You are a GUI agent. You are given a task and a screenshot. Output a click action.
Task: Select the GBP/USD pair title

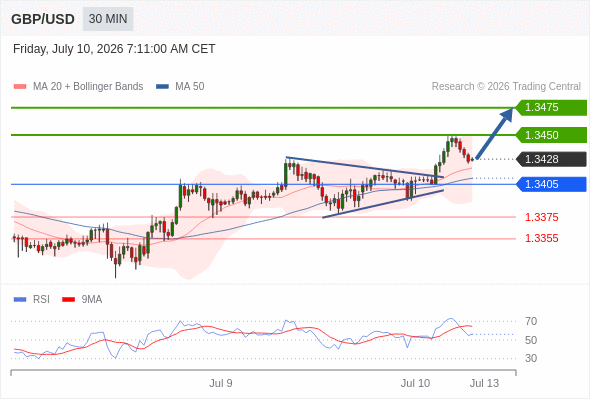(x=43, y=19)
